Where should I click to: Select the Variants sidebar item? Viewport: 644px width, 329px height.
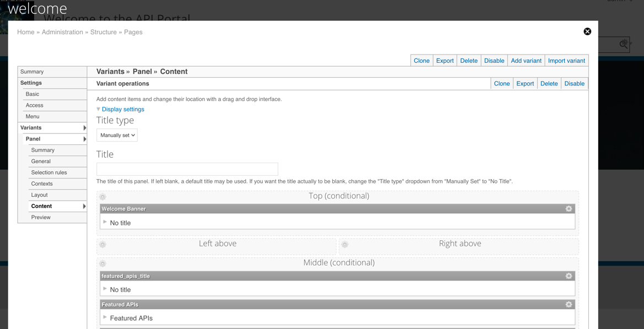[52, 128]
